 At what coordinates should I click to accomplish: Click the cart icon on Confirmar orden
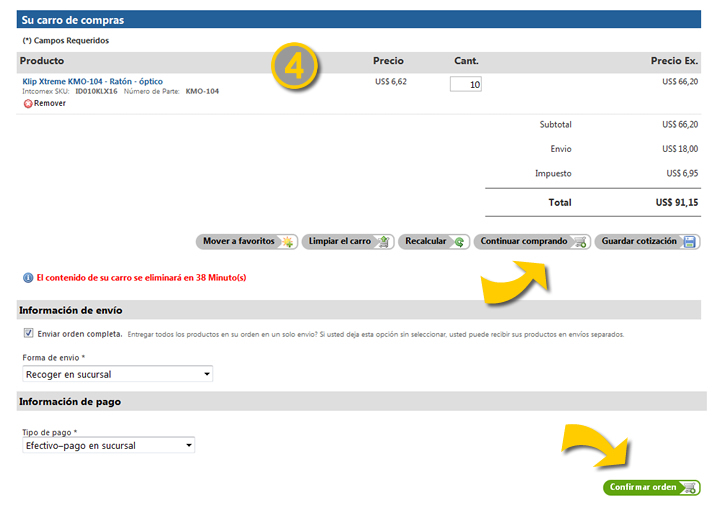coord(689,487)
